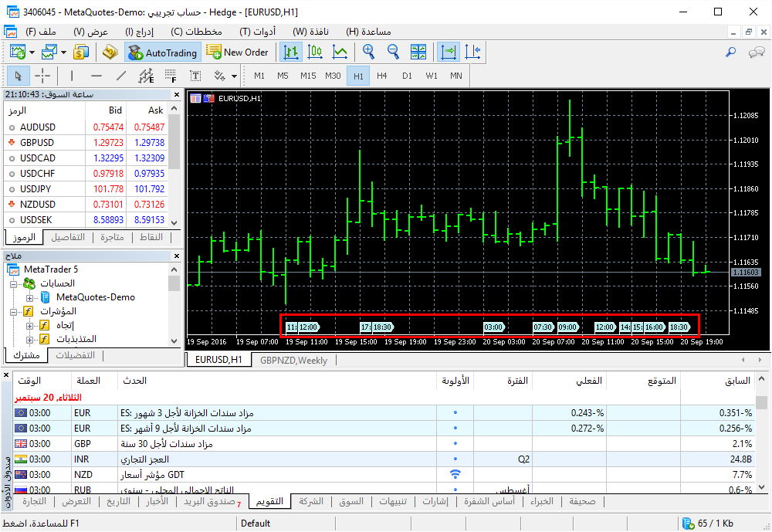Click the tile windows icon
Image resolution: width=772 pixels, height=532 pixels.
418,52
